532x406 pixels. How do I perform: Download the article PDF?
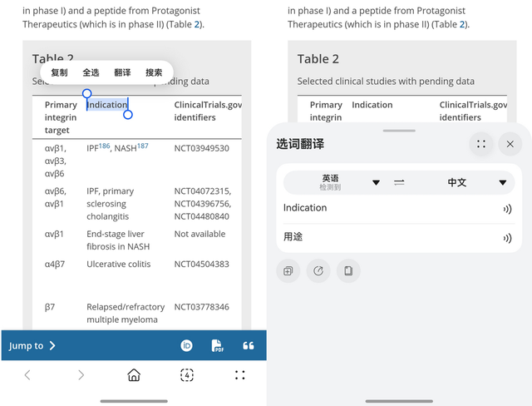[x=217, y=345]
